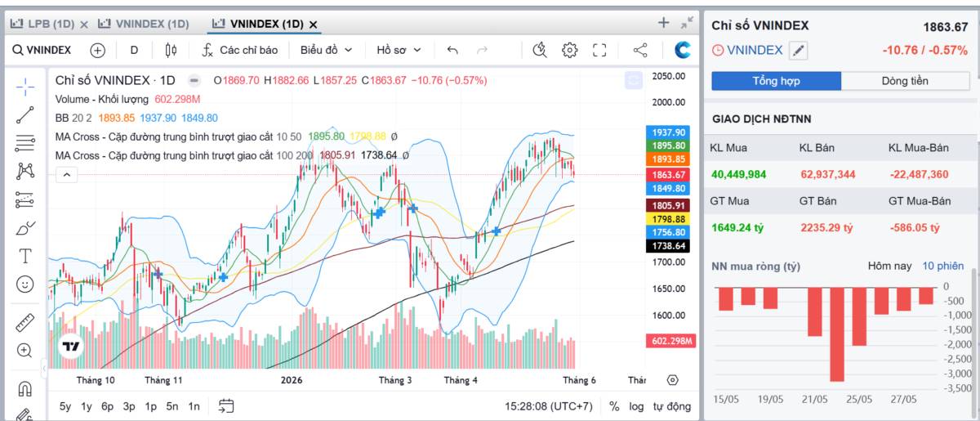Image resolution: width=980 pixels, height=421 pixels.
Task: Toggle percent % scale
Action: pos(614,405)
